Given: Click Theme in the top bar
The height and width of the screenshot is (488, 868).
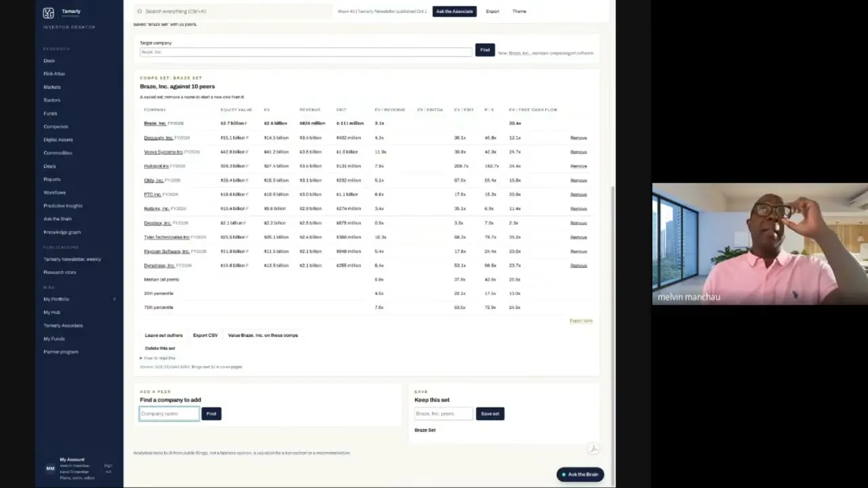Looking at the screenshot, I should [519, 12].
